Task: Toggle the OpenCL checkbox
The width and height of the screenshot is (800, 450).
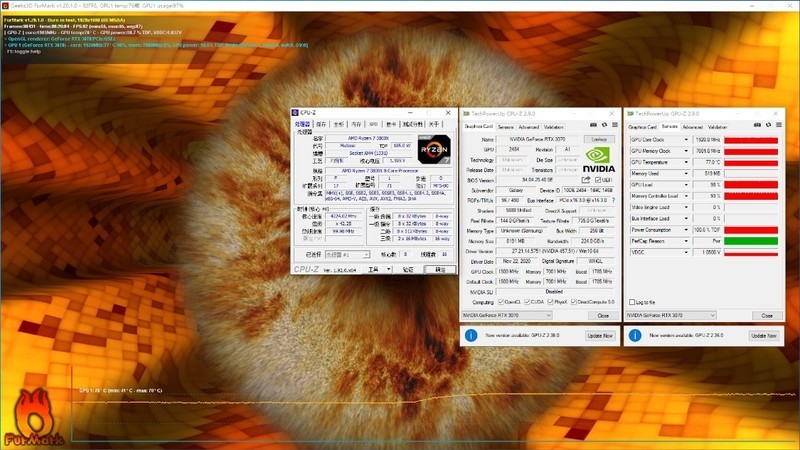Action: point(501,302)
